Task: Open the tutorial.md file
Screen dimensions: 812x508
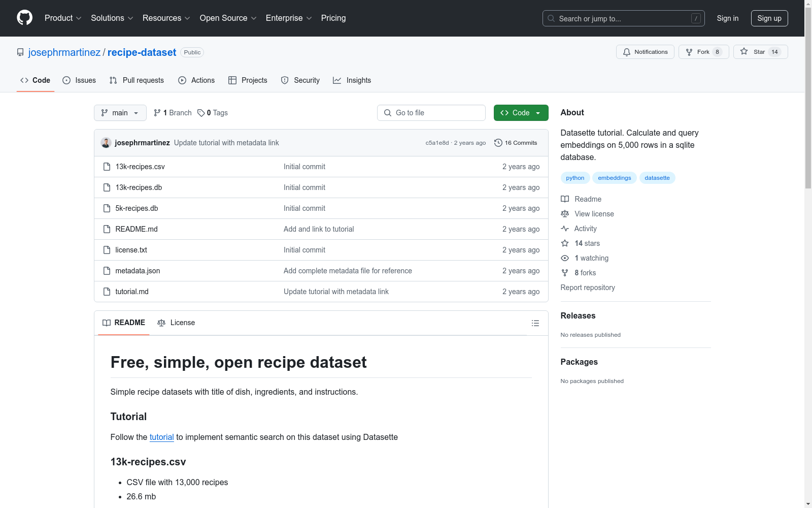Action: click(x=132, y=292)
